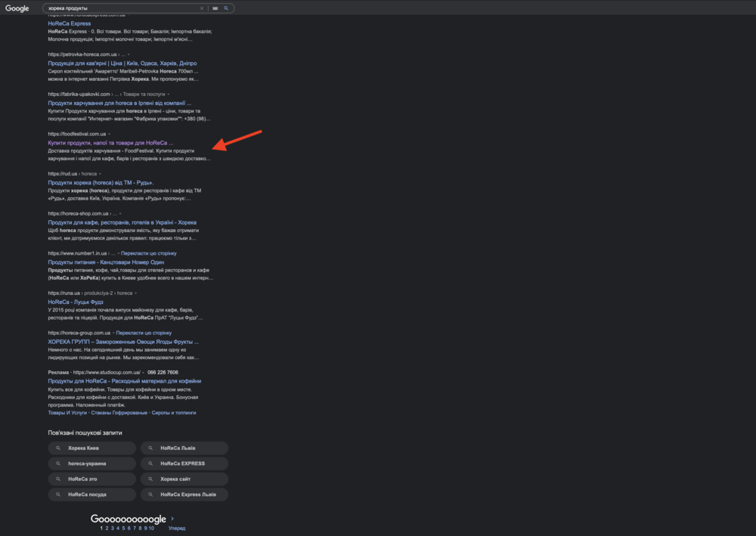
Task: Click next-page chevron beside Goooogle logo
Action: click(x=172, y=519)
